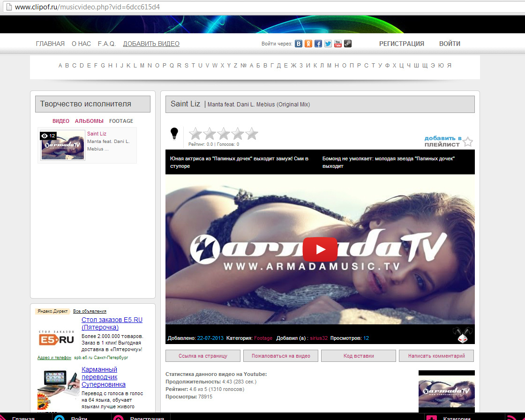Click the 'Яндекс.Директ' label
Viewport: 525px width, 420px height.
[x=52, y=311]
